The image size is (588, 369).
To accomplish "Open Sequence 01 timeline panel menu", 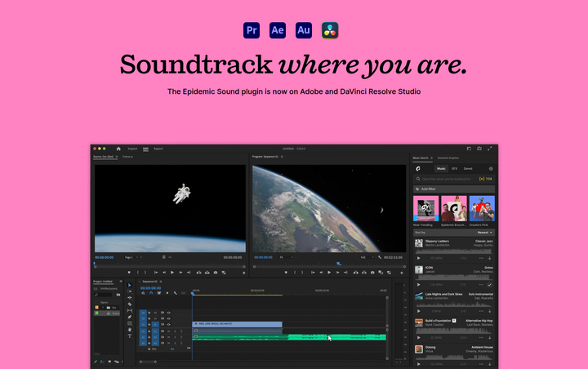I will pos(161,282).
